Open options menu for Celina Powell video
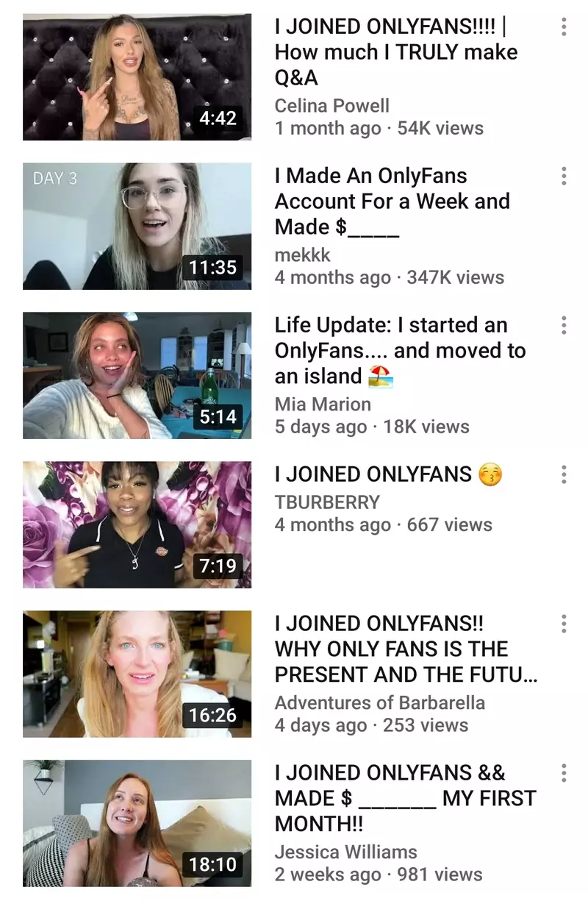The image size is (588, 901). click(564, 27)
